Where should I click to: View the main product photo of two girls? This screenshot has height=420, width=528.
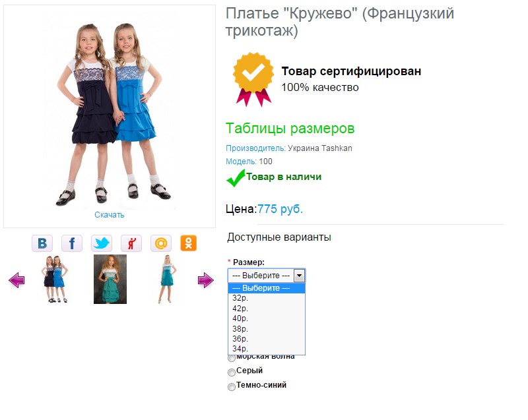point(110,114)
